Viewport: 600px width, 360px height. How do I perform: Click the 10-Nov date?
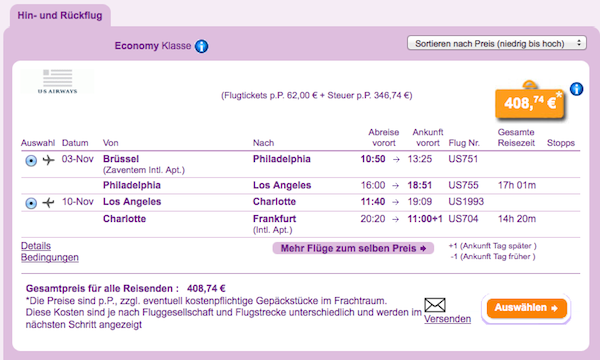(78, 202)
